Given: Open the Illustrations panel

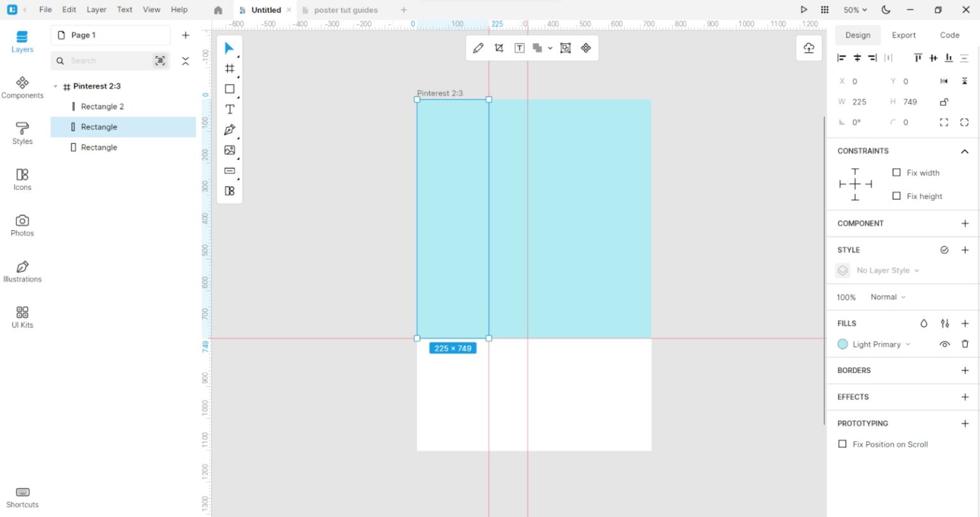Looking at the screenshot, I should point(22,272).
